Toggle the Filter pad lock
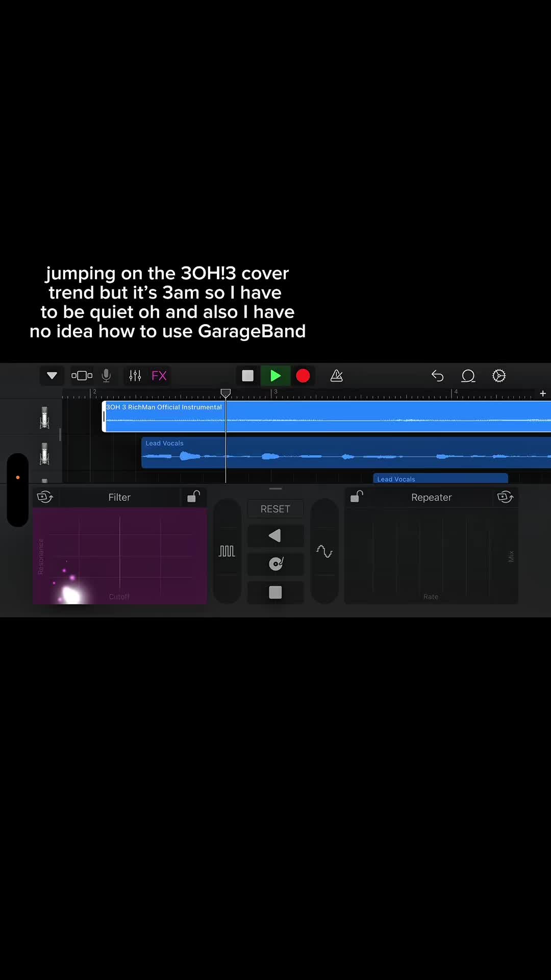The width and height of the screenshot is (551, 980). click(x=193, y=497)
